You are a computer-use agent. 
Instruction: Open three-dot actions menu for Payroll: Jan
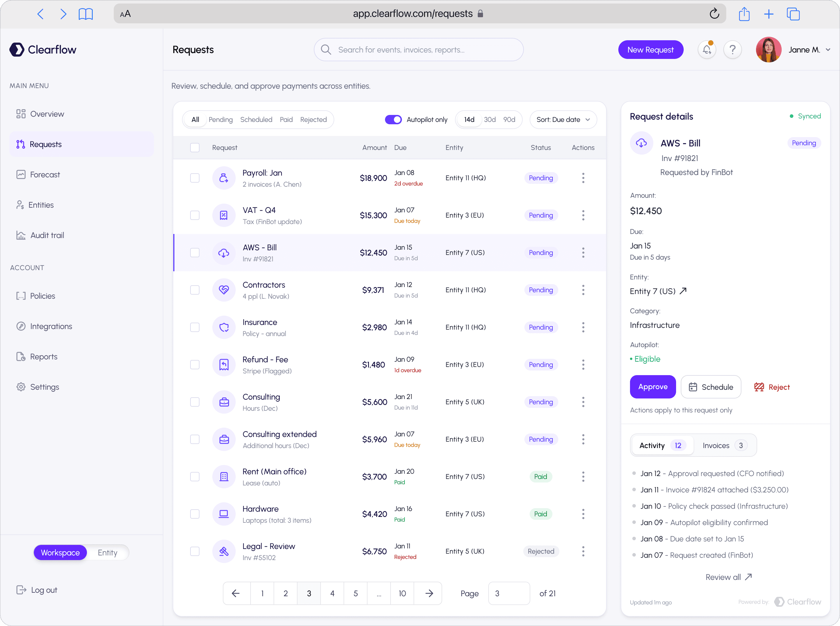click(583, 178)
